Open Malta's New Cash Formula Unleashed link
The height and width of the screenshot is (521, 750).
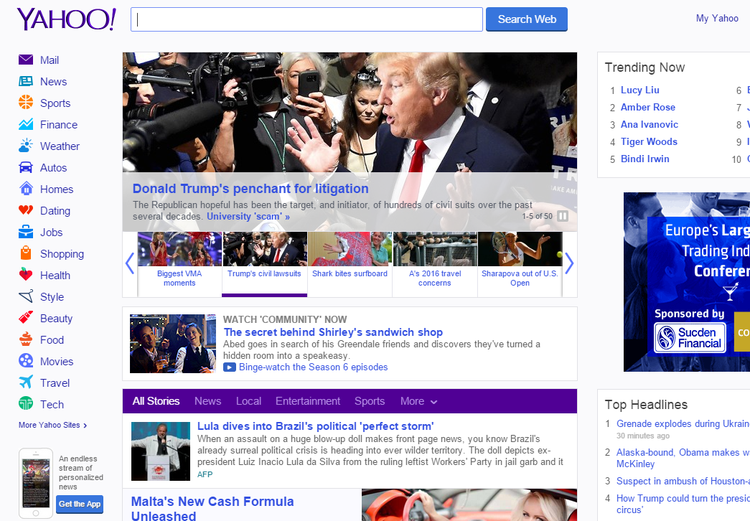pyautogui.click(x=212, y=509)
